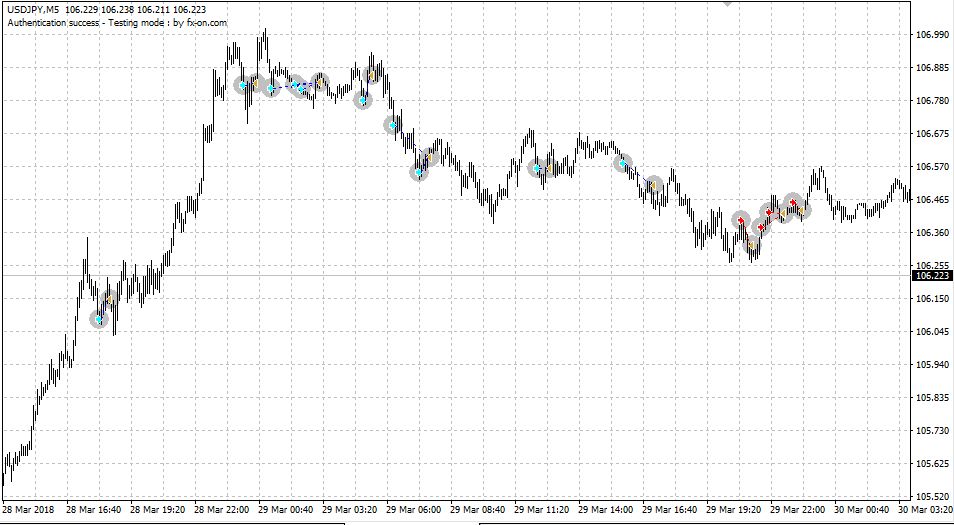Select the orange marker above the 29 Mar 16:40 label
The image size is (954, 525).
tap(653, 185)
